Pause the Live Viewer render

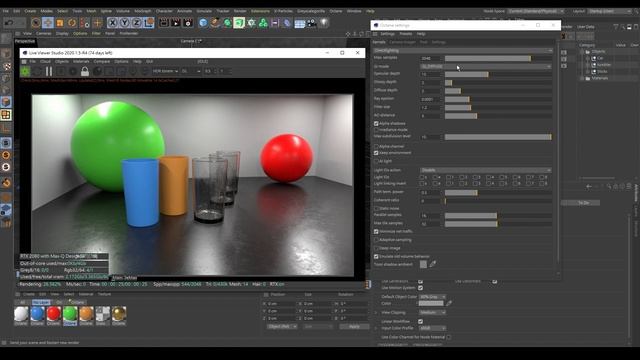tap(49, 71)
